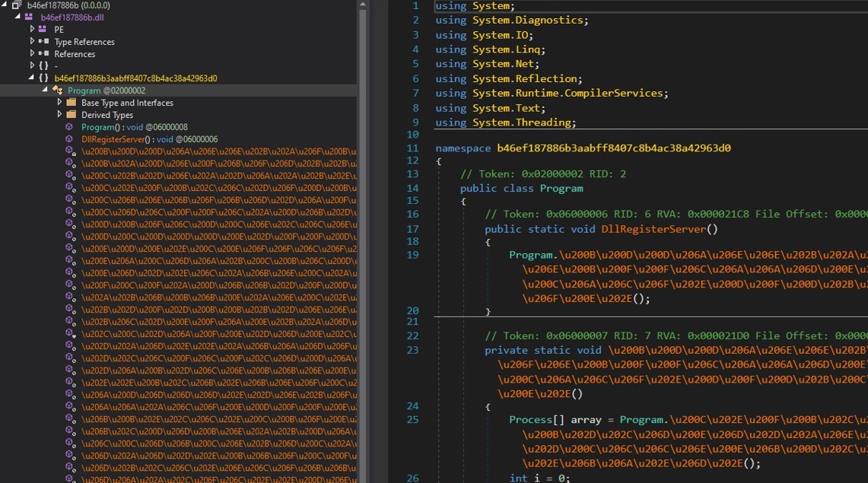The height and width of the screenshot is (483, 868).
Task: Click the method icon of DllRegisterServer()
Action: (x=69, y=139)
